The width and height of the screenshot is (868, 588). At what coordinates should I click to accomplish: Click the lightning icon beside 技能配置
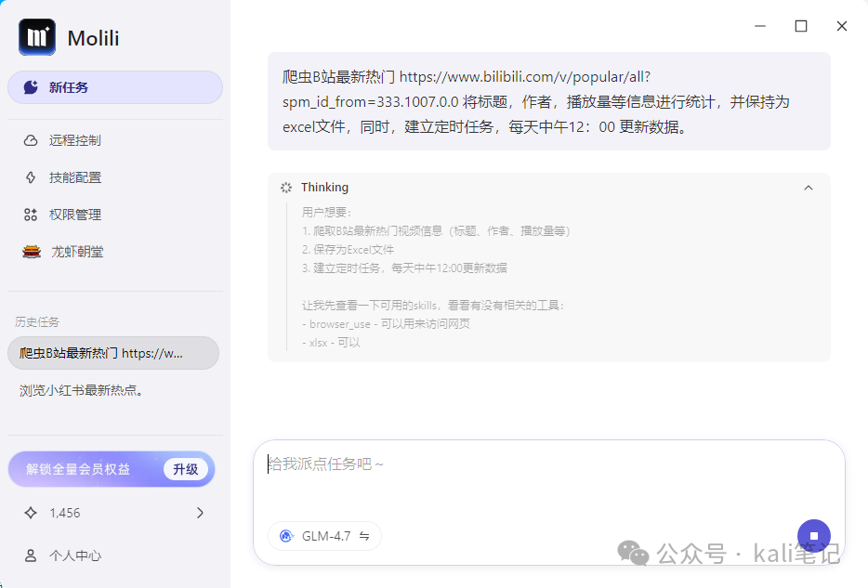(31, 177)
